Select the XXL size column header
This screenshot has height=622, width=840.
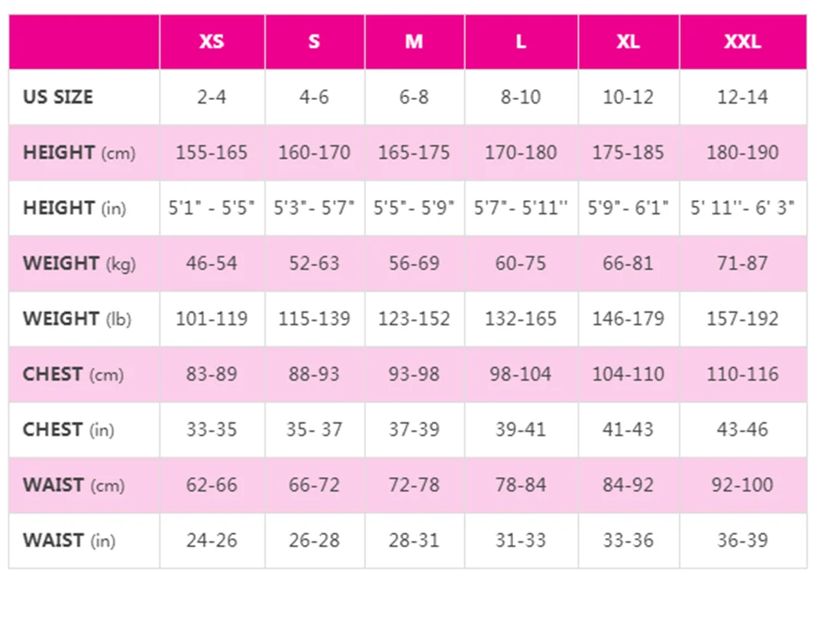pyautogui.click(x=742, y=42)
